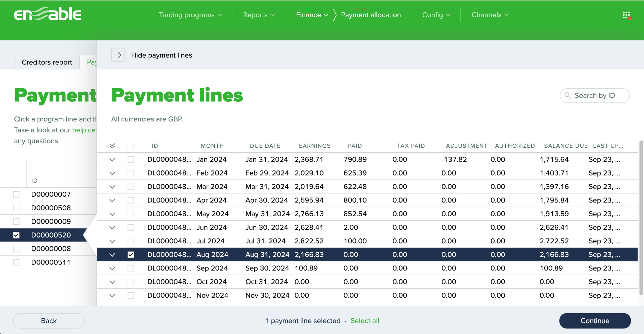Click Hide payment lines label
Screen dimensions: 644x334
click(x=162, y=55)
